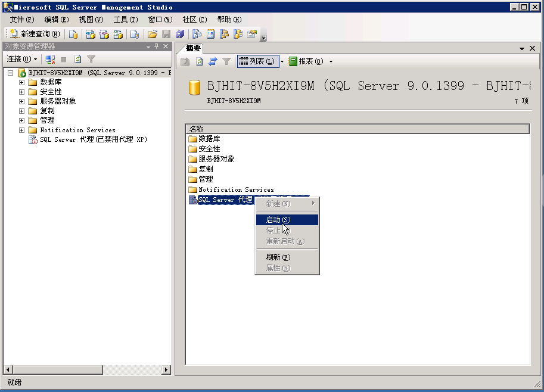The width and height of the screenshot is (544, 392).
Task: Open the 文件 (File) menu
Action: click(22, 20)
